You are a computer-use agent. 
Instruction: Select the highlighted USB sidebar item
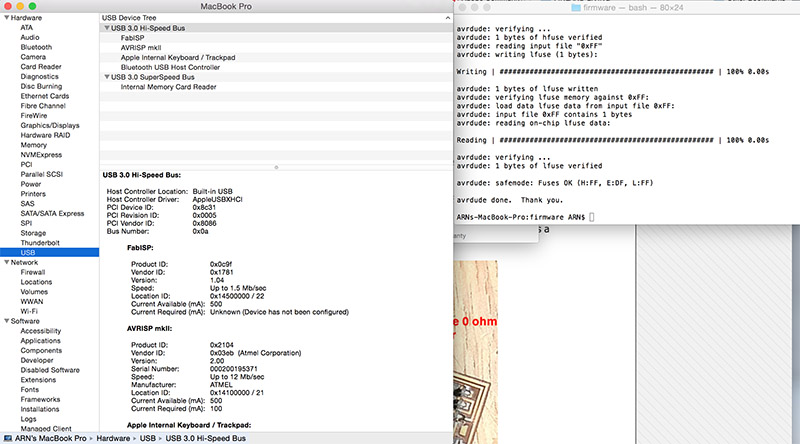coord(49,253)
